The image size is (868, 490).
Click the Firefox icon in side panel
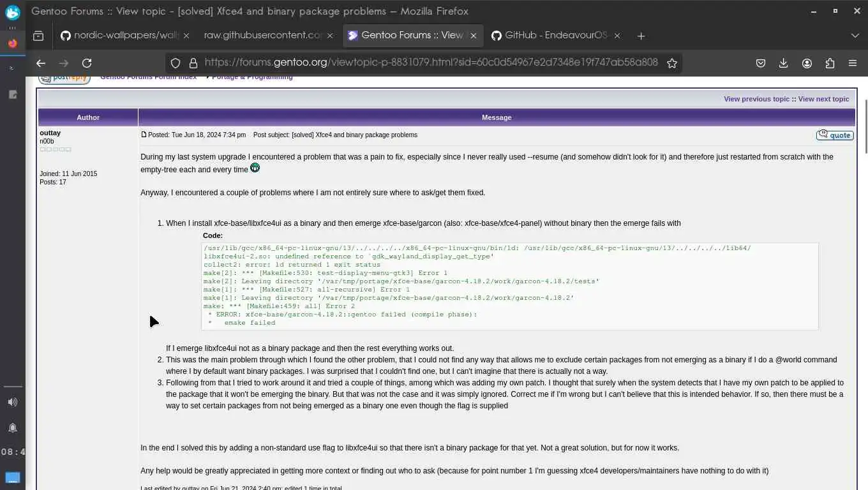click(12, 43)
